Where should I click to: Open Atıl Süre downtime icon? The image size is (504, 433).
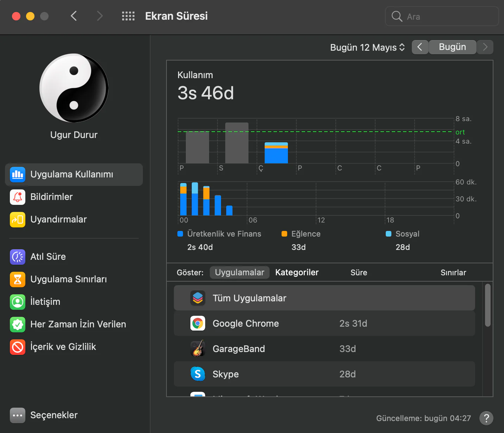pos(18,257)
